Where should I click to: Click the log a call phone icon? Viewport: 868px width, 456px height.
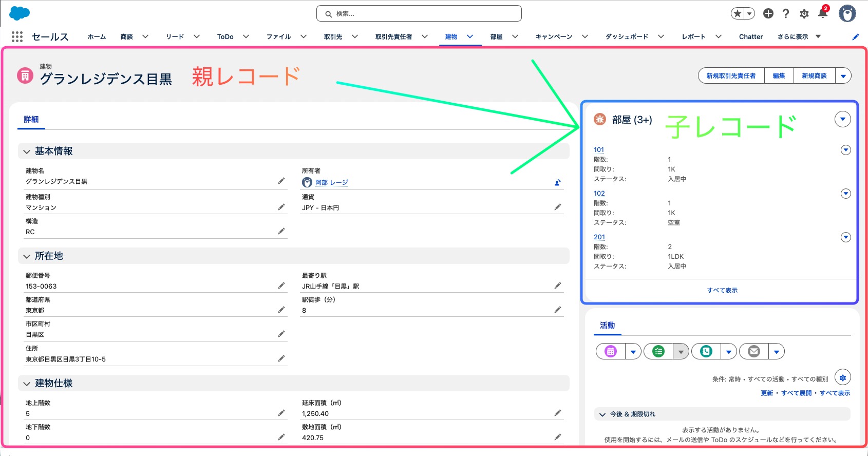(x=706, y=351)
